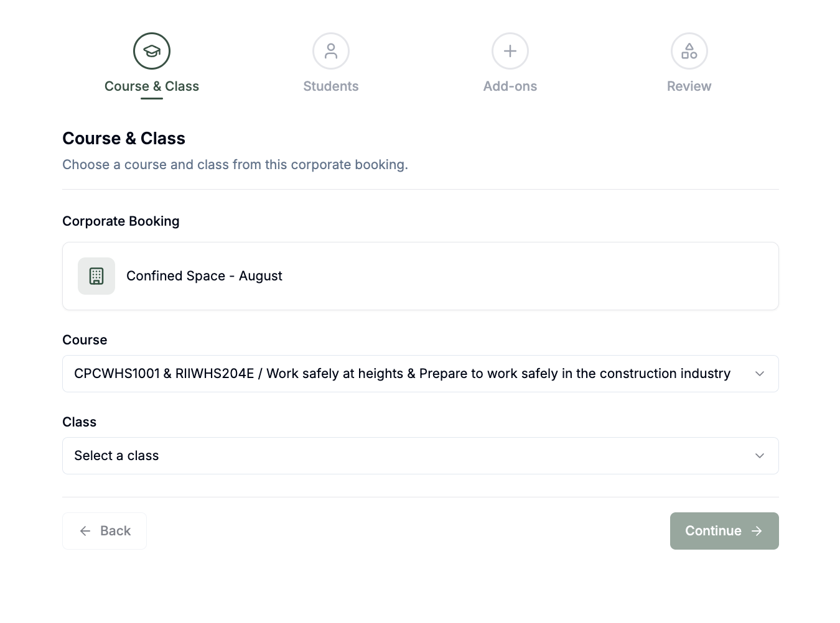Switch to the Add-ons step label
The width and height of the screenshot is (840, 623).
point(510,86)
